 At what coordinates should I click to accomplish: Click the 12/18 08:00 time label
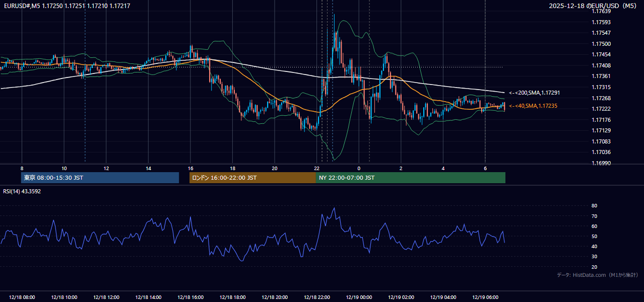click(22, 297)
